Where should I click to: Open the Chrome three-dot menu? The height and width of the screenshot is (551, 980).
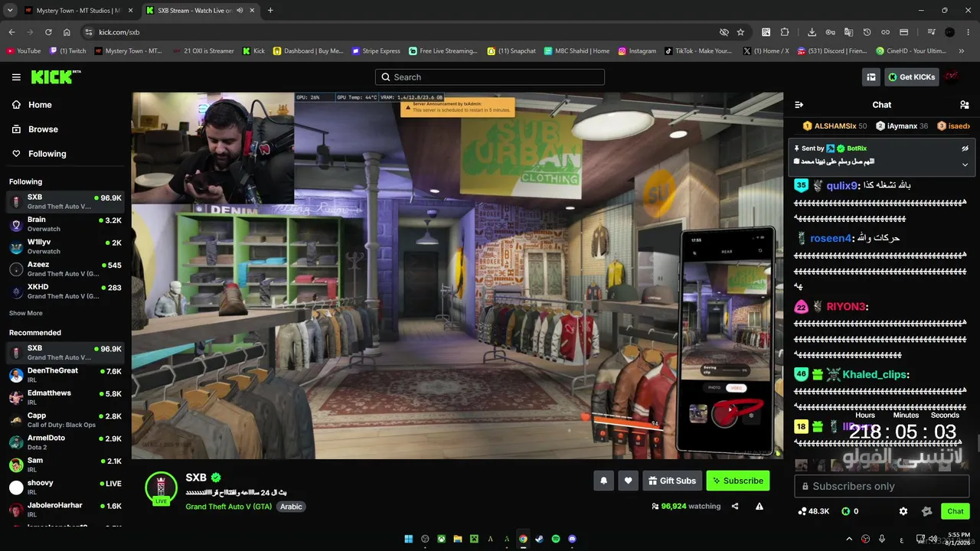[x=969, y=32]
